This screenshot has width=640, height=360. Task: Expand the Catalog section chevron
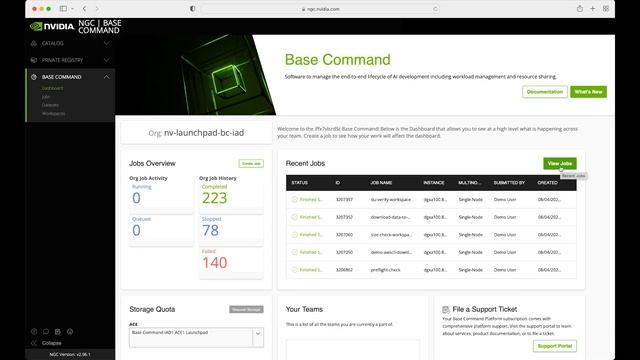click(x=107, y=43)
